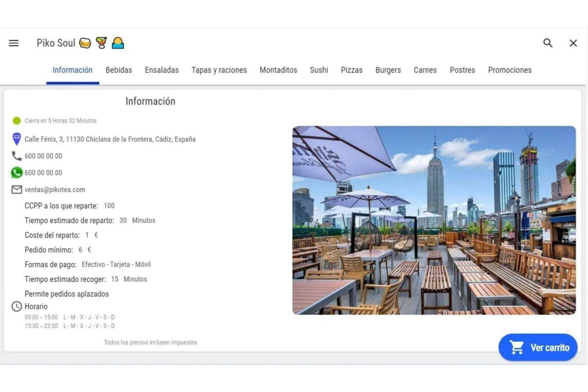Switch to the Promociones tab

coord(510,70)
